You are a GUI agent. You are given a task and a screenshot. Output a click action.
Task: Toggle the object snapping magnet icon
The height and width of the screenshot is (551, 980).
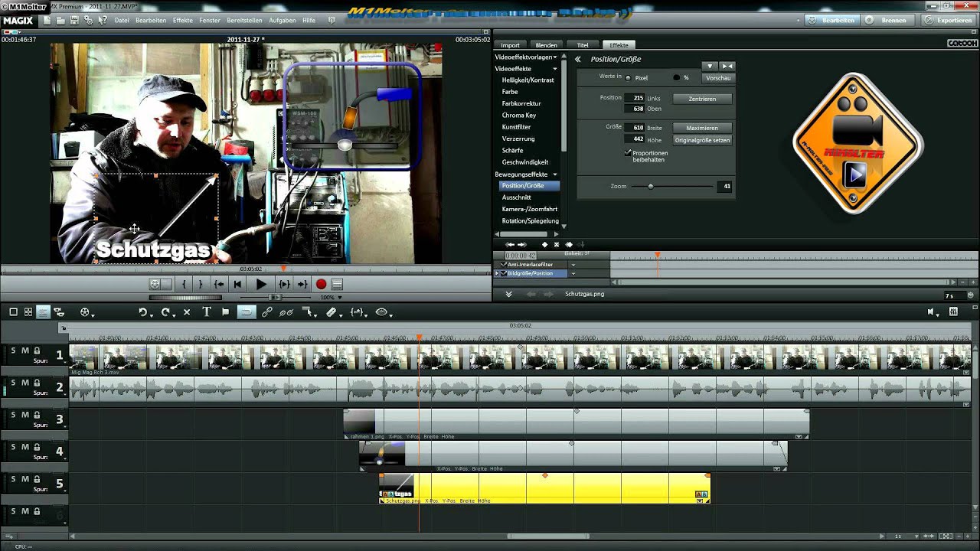tap(247, 312)
